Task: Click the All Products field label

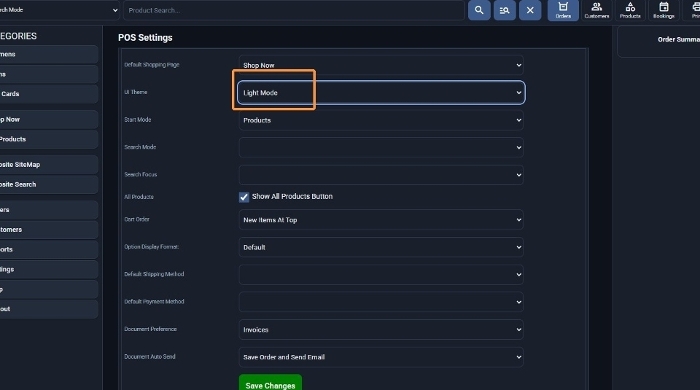Action: tap(139, 197)
